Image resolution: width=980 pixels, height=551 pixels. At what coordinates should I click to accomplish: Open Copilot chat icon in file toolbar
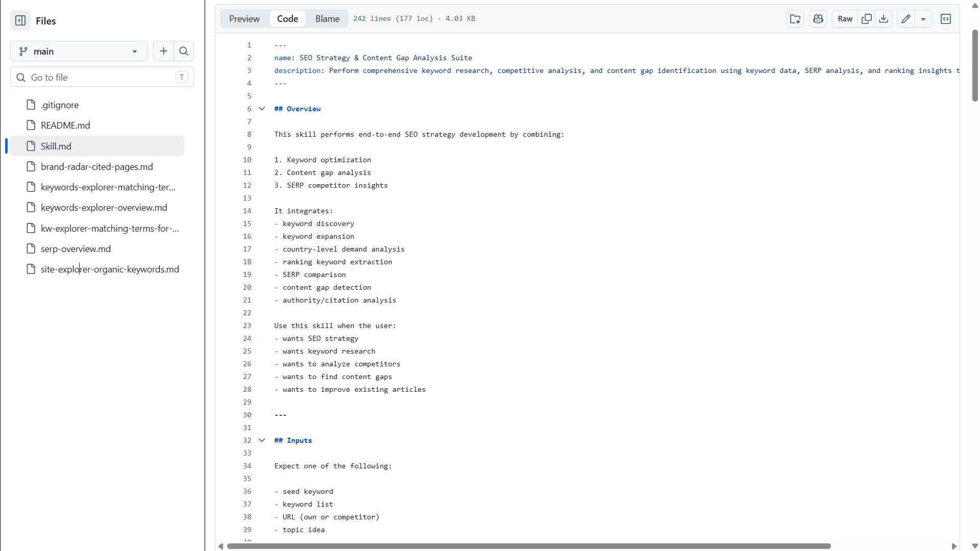click(818, 19)
